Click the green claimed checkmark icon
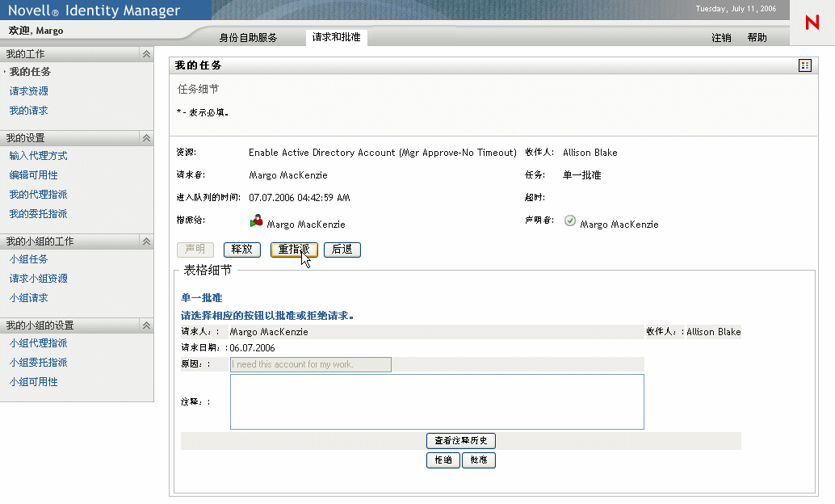Screen dimensions: 835x504 (570, 220)
